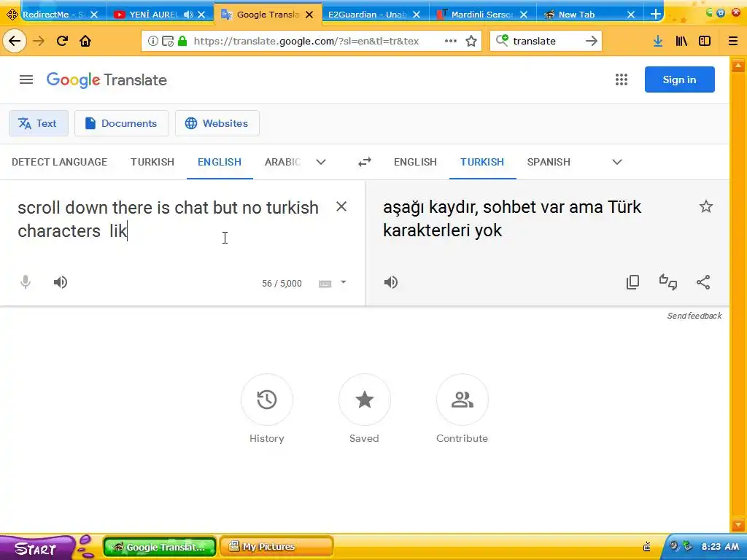Select Detect Language as source
This screenshot has width=747, height=560.
[x=60, y=163]
